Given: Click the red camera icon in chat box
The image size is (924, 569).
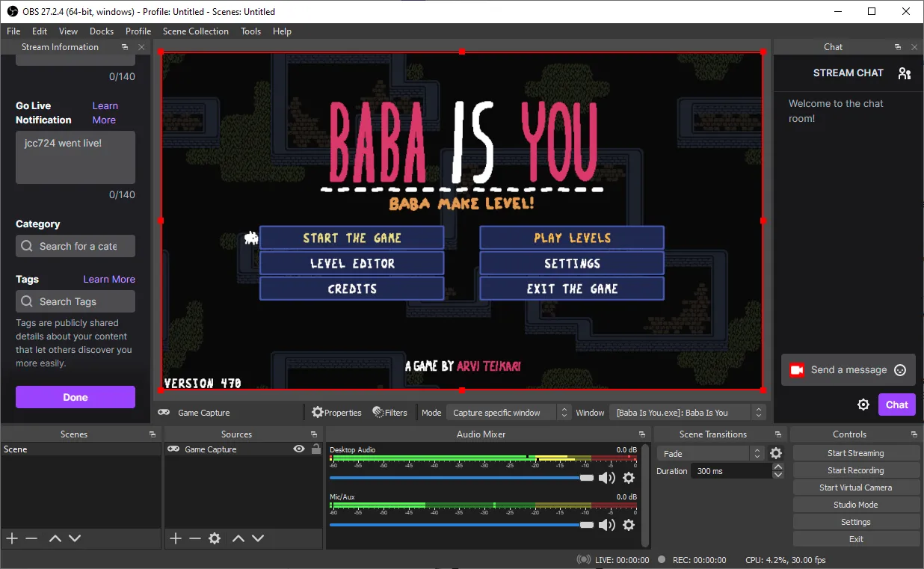Looking at the screenshot, I should click(797, 370).
